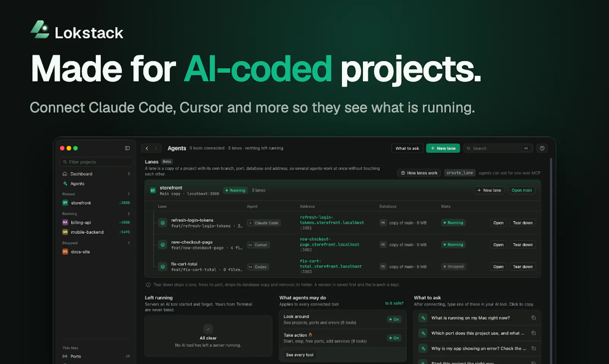Click the new-checkout-page lane icon
Screen dimensions: 609x364
pyautogui.click(x=163, y=245)
